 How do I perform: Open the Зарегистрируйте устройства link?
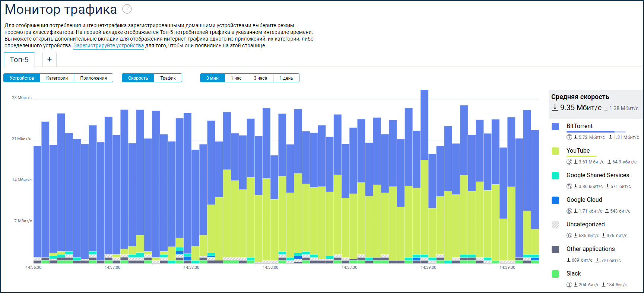[x=108, y=46]
